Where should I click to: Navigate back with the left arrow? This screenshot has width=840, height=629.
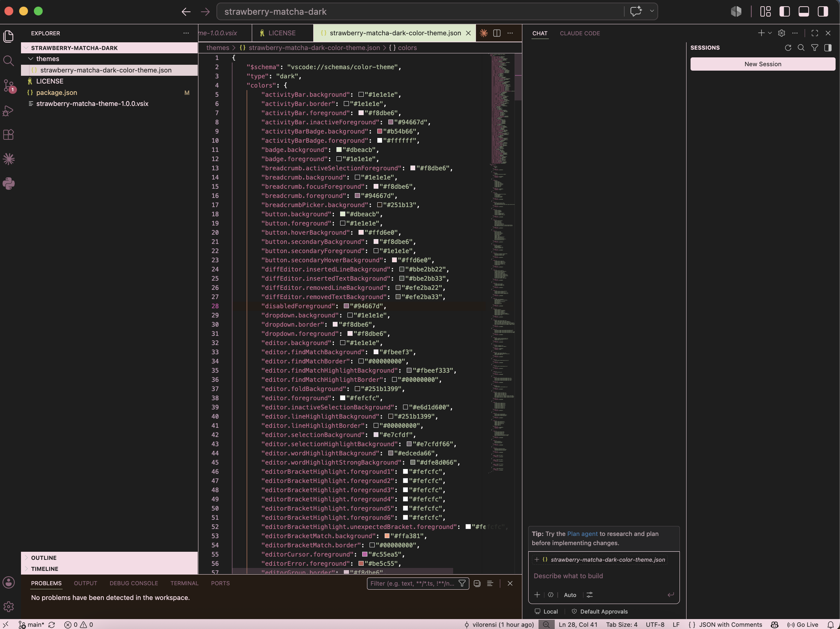tap(186, 12)
